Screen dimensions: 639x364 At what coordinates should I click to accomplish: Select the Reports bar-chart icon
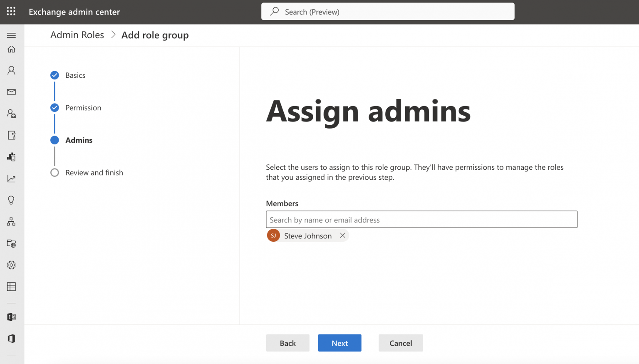pyautogui.click(x=11, y=157)
